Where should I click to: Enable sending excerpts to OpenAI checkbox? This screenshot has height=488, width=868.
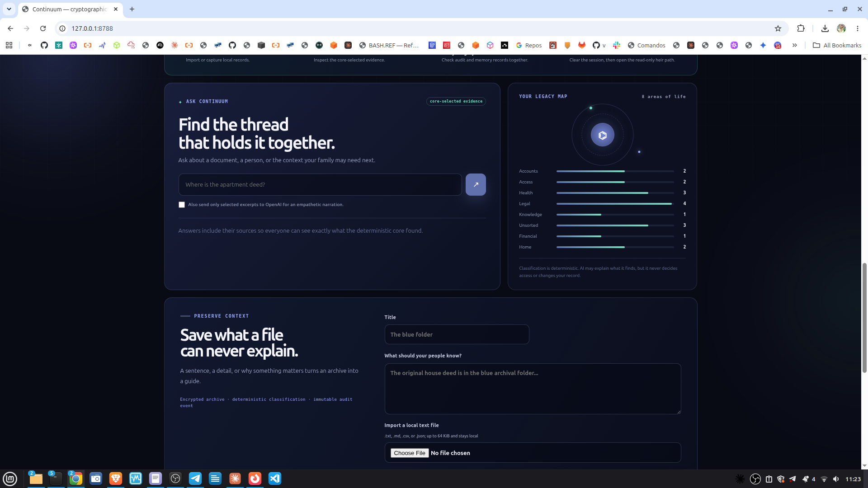point(182,205)
